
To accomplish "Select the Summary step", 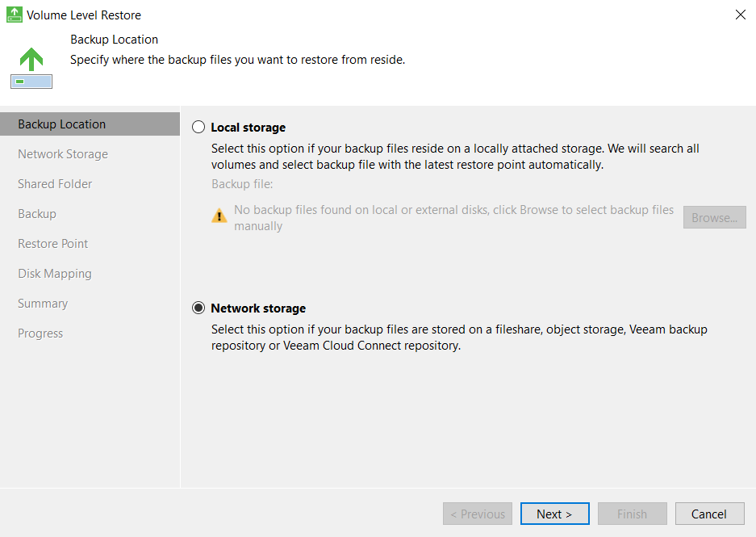I will 43,304.
